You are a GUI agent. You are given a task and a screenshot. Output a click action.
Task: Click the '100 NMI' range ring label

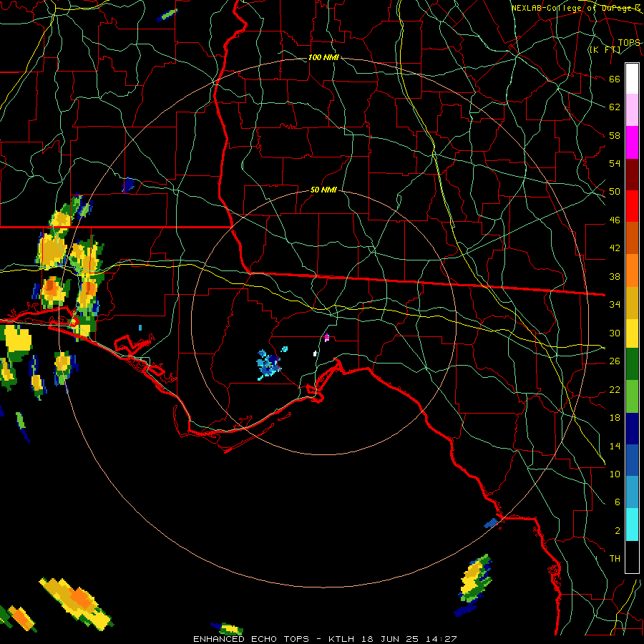pos(323,57)
